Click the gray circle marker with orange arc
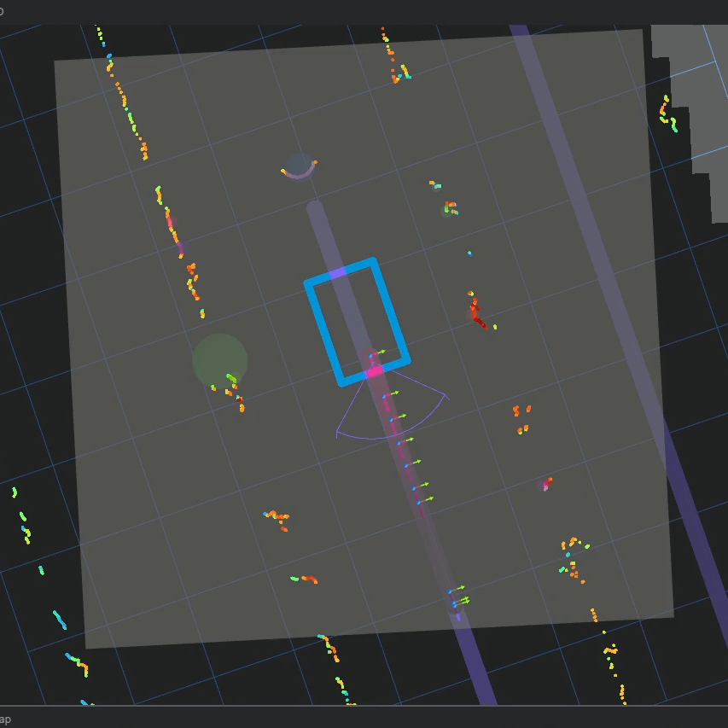This screenshot has width=728, height=728. click(x=300, y=166)
